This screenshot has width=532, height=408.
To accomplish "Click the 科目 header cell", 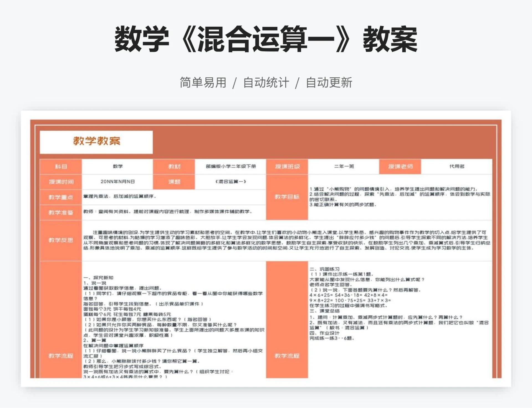I will click(61, 166).
